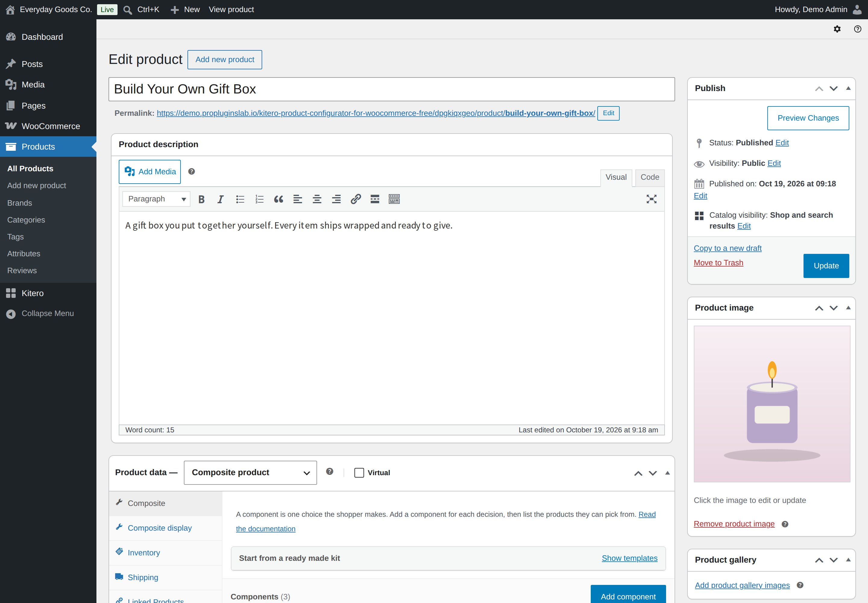
Task: Apply blockquote formatting
Action: pyautogui.click(x=278, y=199)
